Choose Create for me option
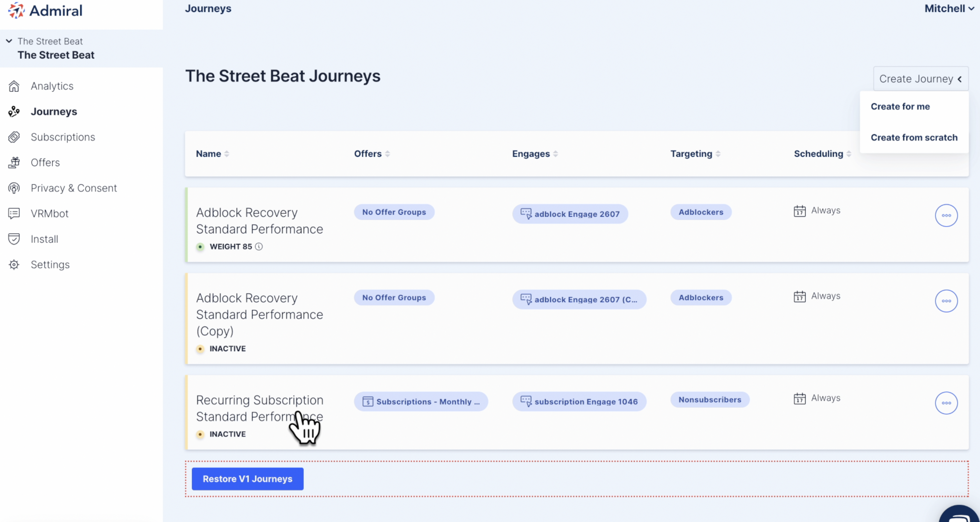This screenshot has height=522, width=980. point(900,107)
